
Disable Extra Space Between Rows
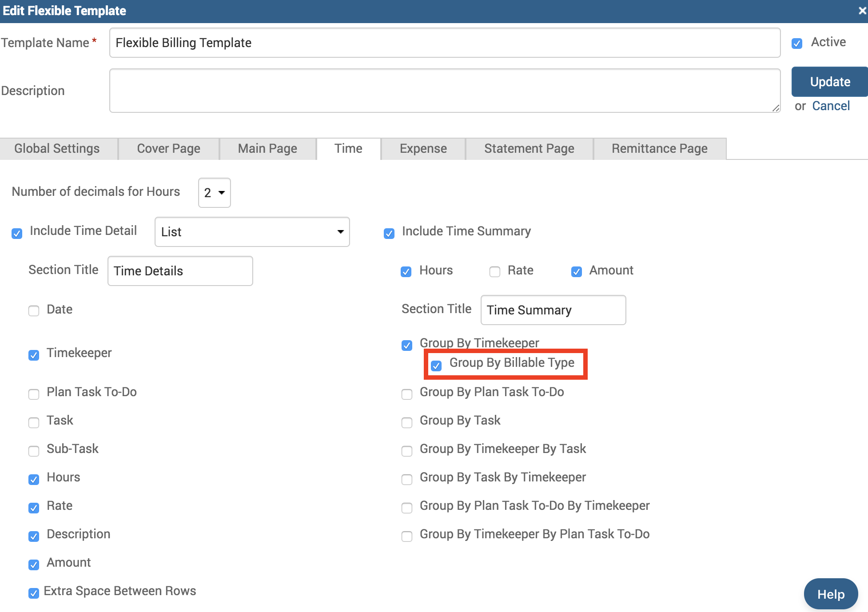coord(34,593)
